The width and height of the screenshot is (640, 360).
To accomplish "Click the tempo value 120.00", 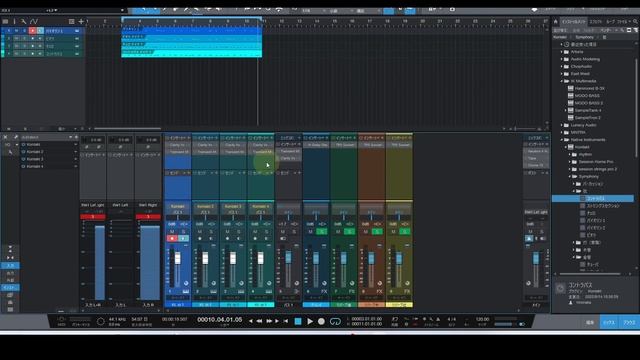I will pyautogui.click(x=482, y=319).
